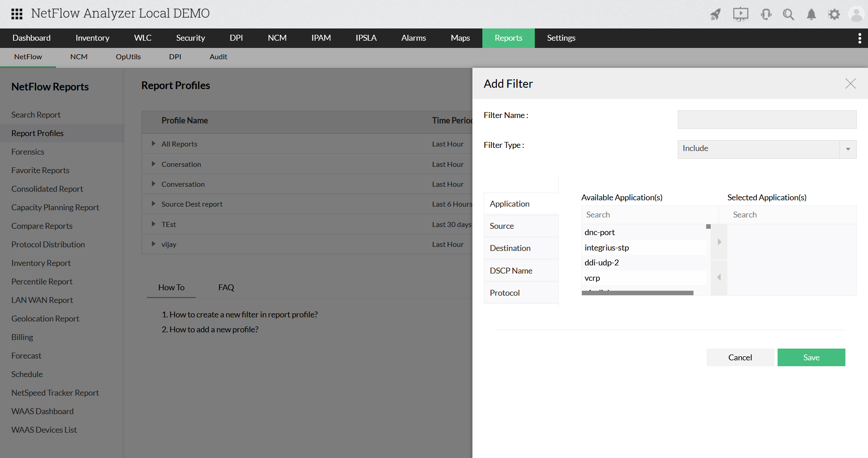Switch to the Audit subtab

218,57
